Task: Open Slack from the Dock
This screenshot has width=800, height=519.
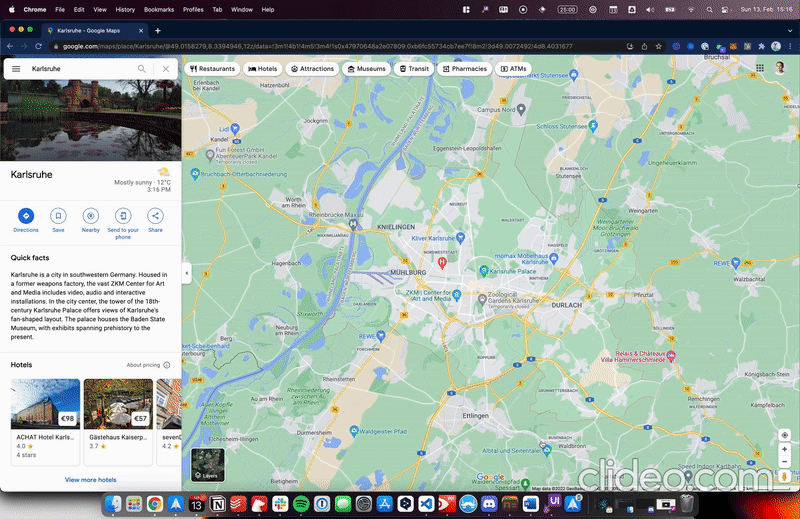Action: pyautogui.click(x=280, y=504)
